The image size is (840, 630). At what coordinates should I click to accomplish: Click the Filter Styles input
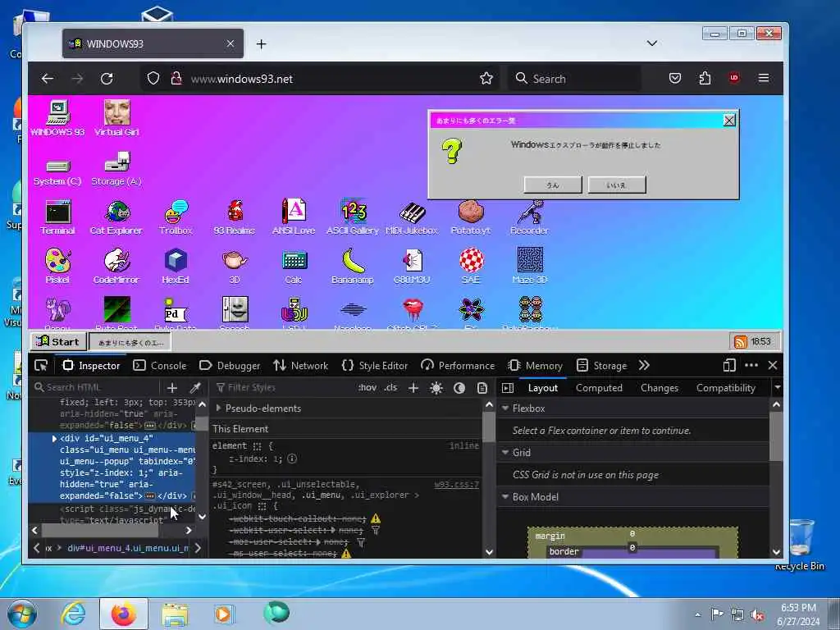click(284, 387)
